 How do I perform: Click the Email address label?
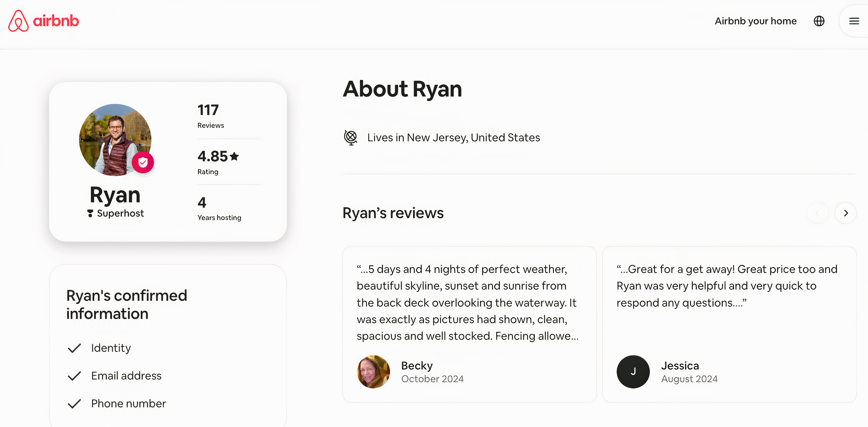(x=126, y=376)
